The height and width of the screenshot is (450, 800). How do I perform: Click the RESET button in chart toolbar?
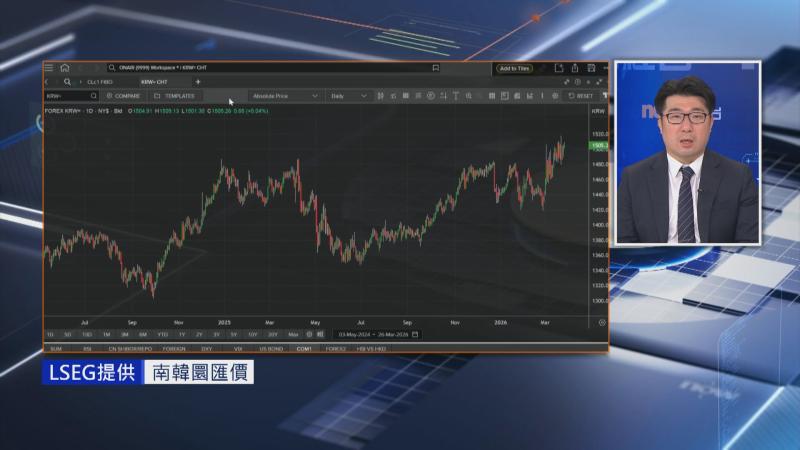(x=581, y=96)
